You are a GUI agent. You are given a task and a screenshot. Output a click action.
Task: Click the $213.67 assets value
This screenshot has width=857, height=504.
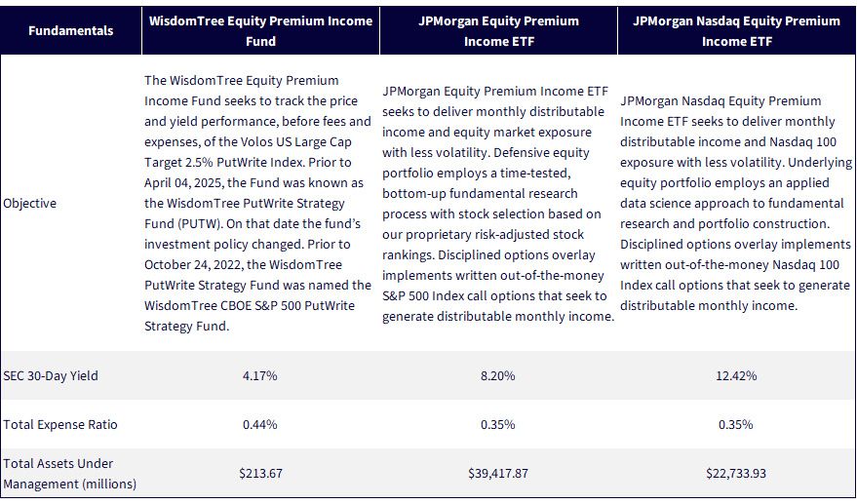260,474
